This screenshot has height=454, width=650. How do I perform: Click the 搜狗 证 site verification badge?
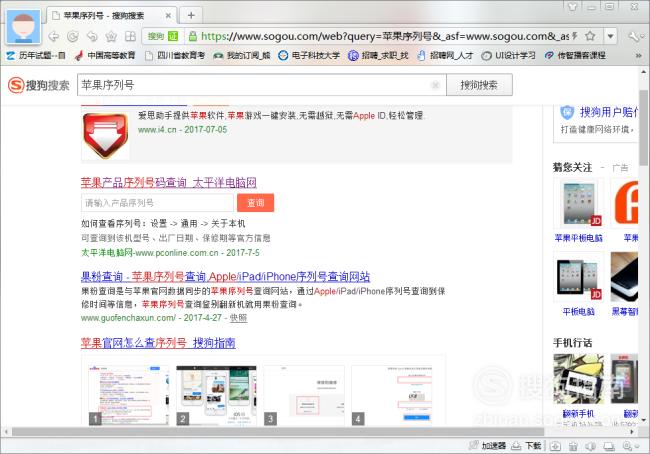coord(163,36)
